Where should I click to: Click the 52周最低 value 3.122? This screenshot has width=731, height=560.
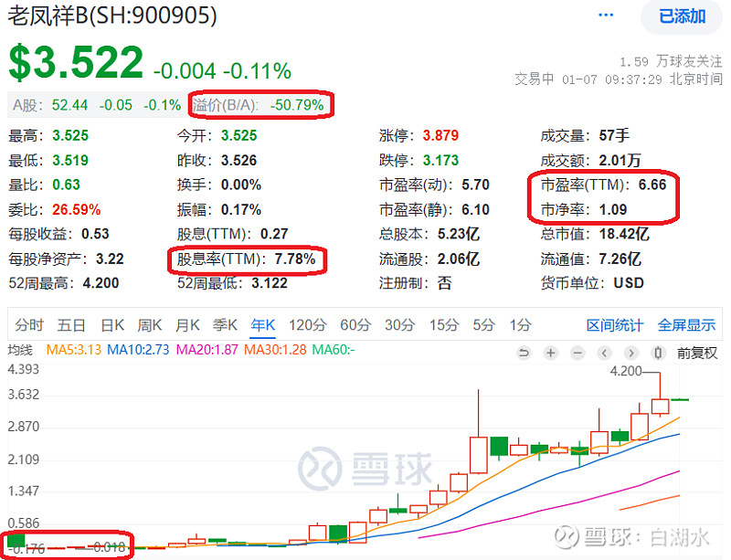click(270, 283)
